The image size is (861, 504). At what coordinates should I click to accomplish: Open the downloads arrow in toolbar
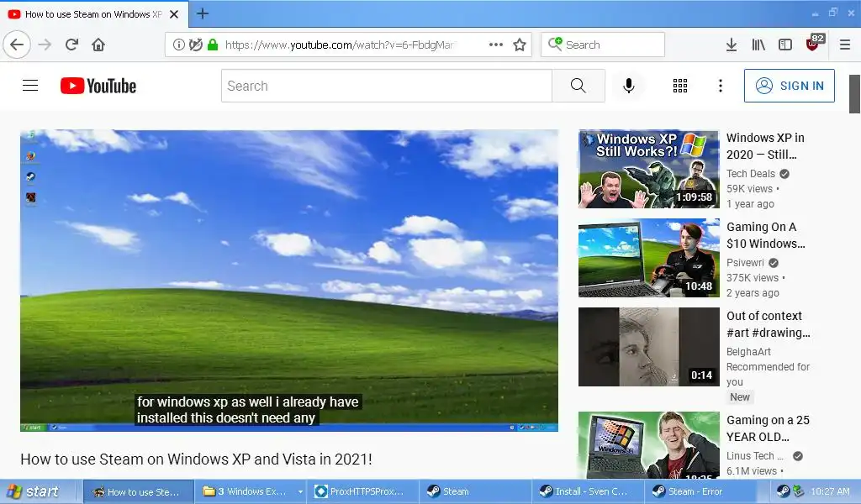pyautogui.click(x=732, y=45)
